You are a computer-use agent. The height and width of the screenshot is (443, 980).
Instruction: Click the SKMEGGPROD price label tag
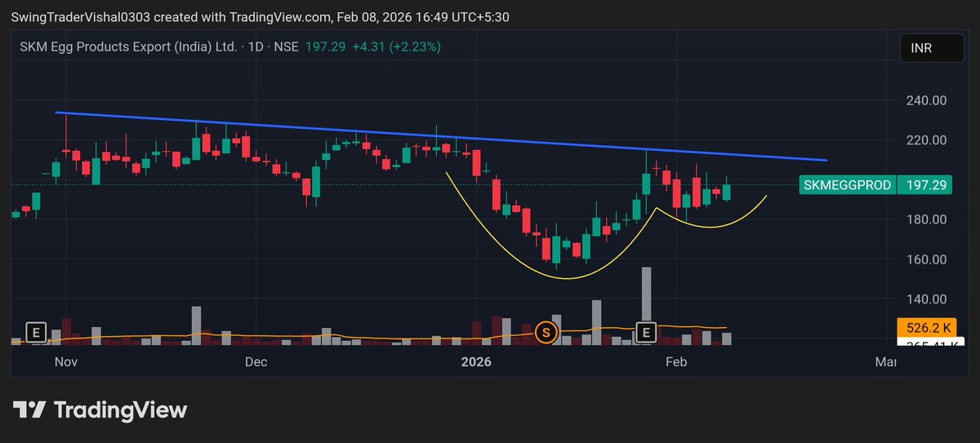[x=847, y=185]
